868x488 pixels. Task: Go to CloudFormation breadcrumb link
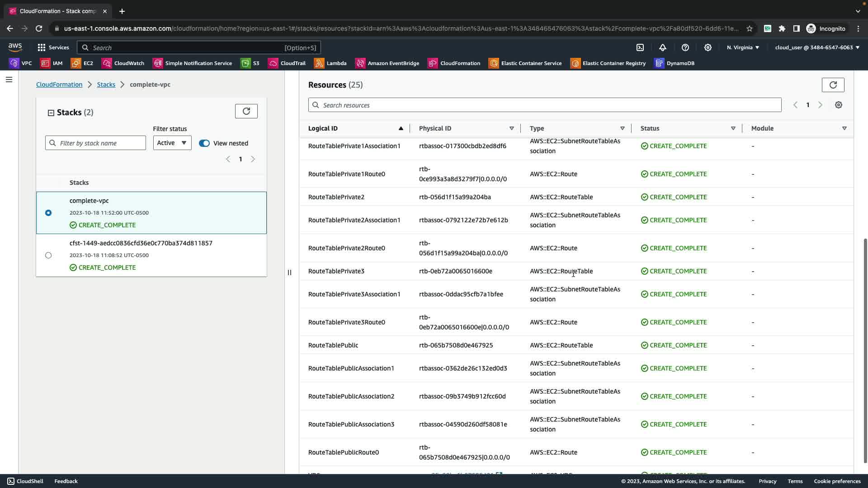click(59, 84)
